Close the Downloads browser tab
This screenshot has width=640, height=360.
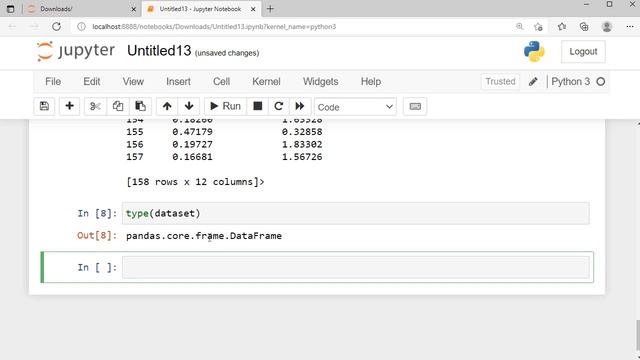[133, 9]
